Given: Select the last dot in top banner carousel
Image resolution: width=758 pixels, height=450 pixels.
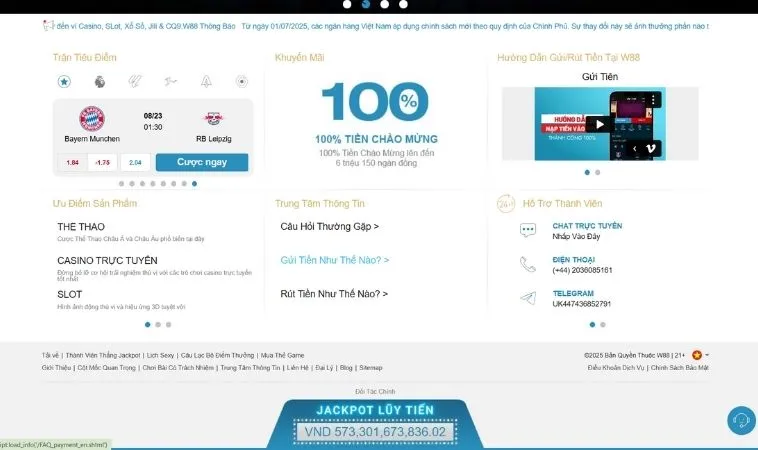Looking at the screenshot, I should coord(403,4).
